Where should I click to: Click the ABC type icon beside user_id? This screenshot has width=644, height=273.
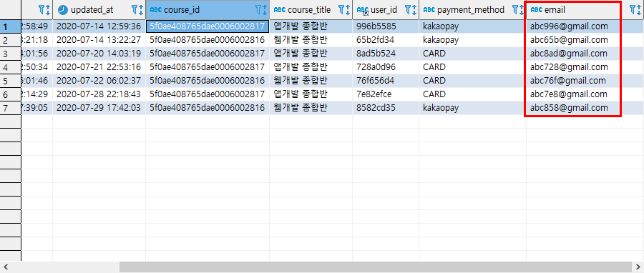(x=363, y=10)
